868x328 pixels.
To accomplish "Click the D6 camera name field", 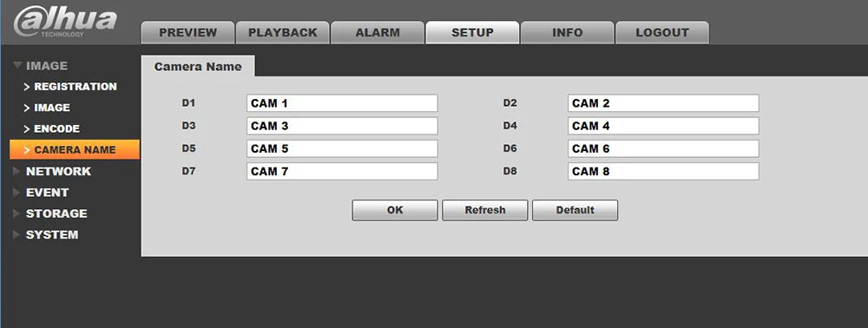I will [x=663, y=148].
